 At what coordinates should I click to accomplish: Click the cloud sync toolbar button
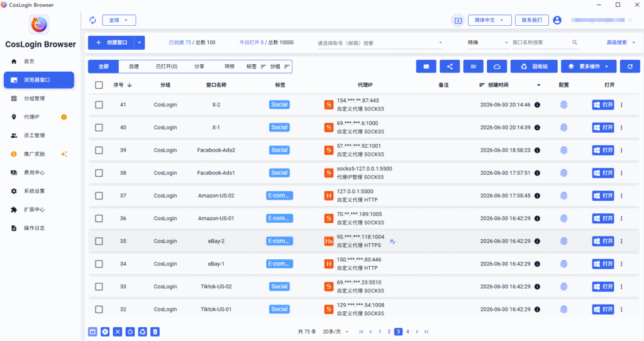click(497, 67)
